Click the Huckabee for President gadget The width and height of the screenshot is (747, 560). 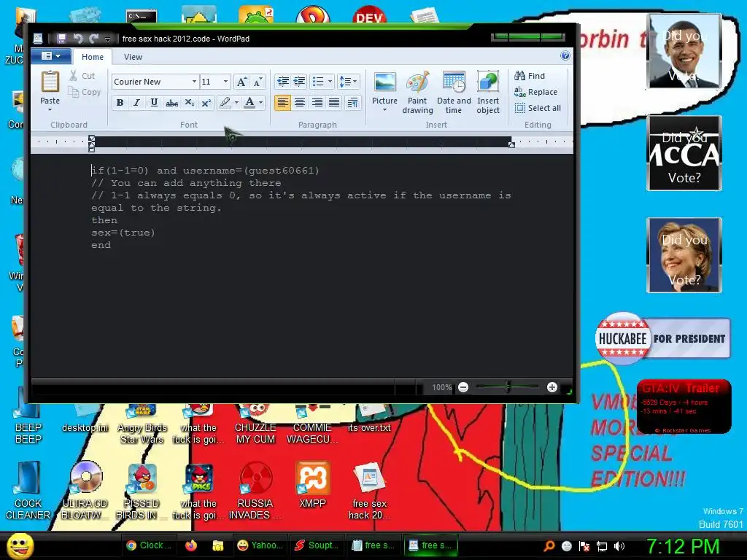[x=662, y=338]
